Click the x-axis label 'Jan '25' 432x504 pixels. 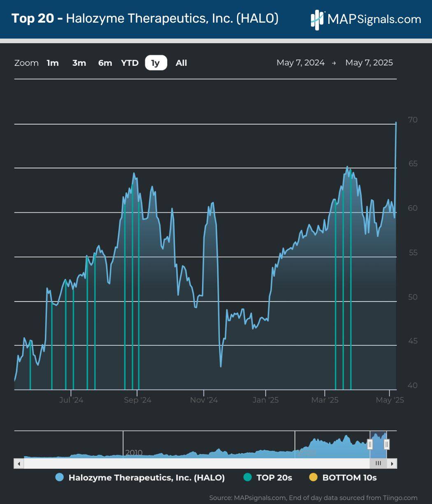point(265,400)
